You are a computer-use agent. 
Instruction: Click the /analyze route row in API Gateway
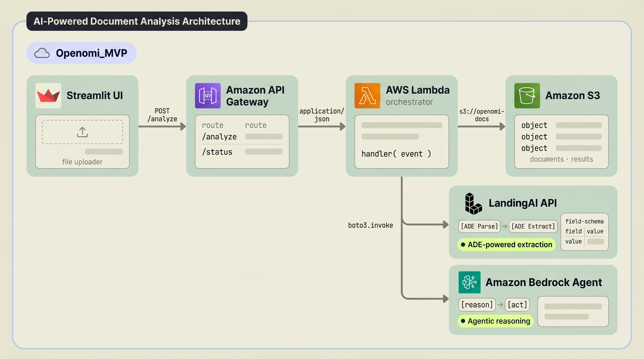[x=242, y=136]
